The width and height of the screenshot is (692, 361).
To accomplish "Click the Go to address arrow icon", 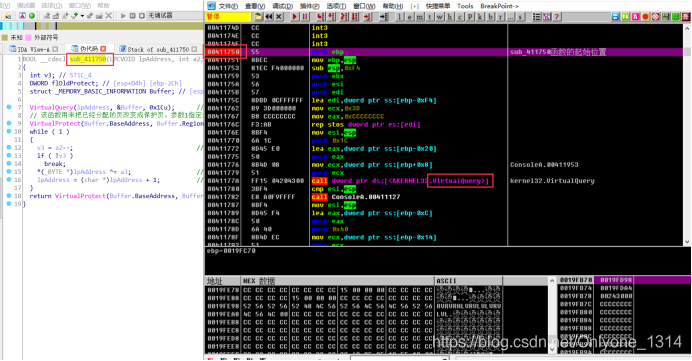I will (x=384, y=17).
